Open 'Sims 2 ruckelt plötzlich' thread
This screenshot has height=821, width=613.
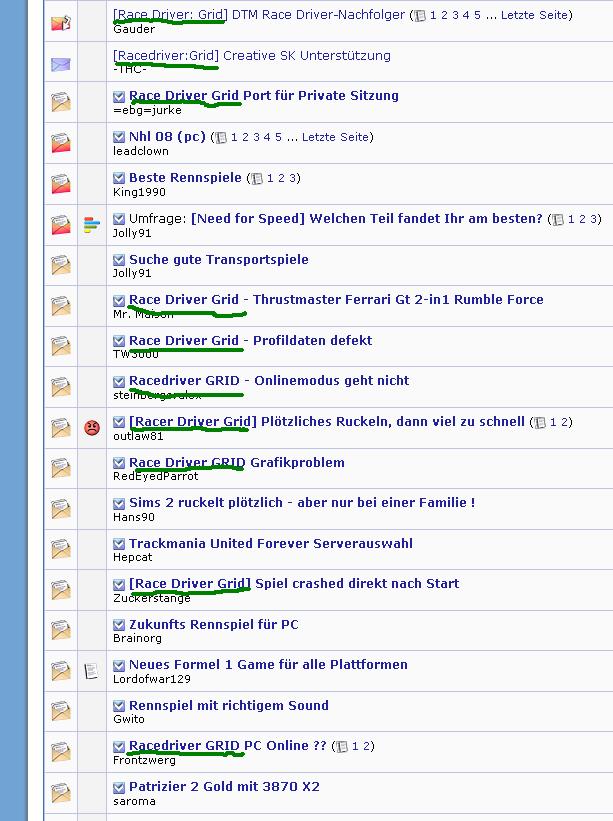[302, 503]
